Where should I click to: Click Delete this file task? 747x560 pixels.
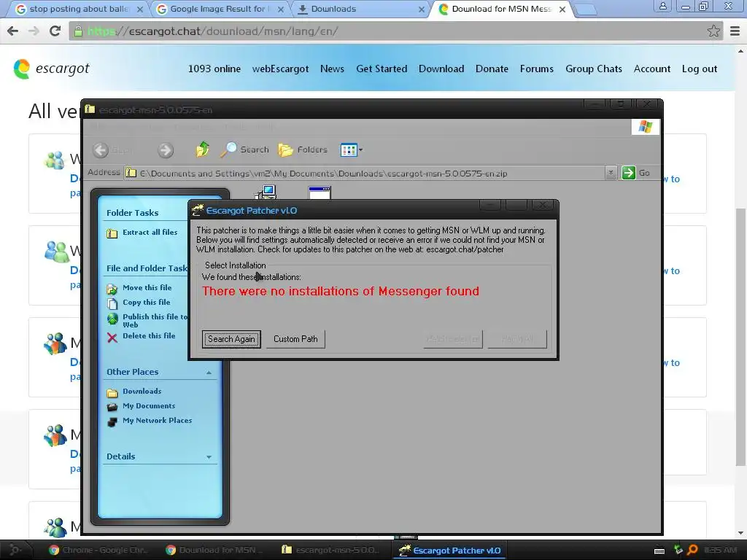[x=142, y=337]
